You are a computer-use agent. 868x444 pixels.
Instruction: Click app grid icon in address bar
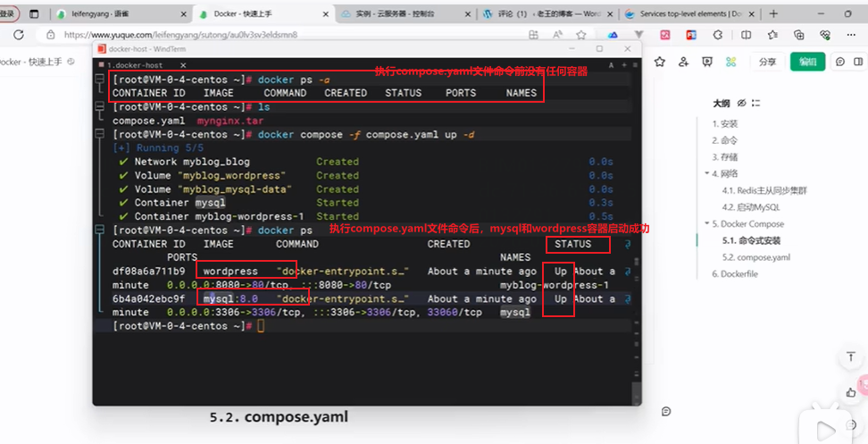pos(534,35)
